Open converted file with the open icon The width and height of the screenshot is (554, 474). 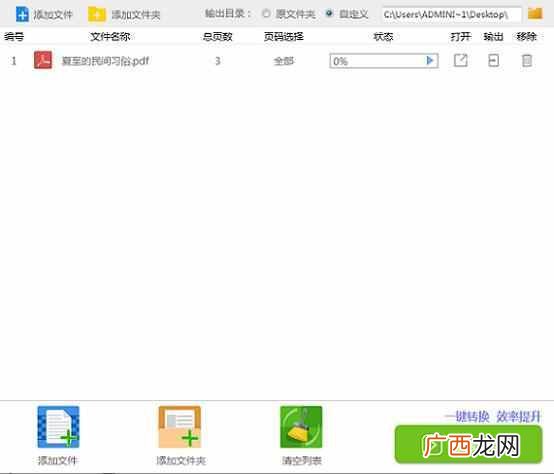click(460, 60)
